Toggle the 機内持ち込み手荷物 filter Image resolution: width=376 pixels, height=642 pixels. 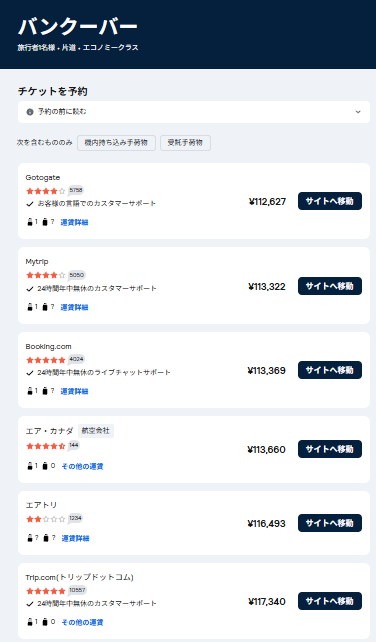(x=116, y=143)
